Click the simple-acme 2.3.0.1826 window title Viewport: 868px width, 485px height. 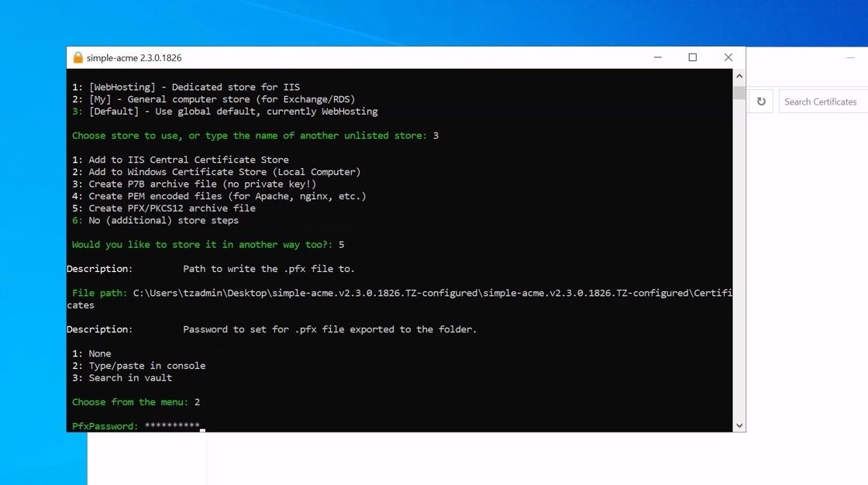coord(134,57)
